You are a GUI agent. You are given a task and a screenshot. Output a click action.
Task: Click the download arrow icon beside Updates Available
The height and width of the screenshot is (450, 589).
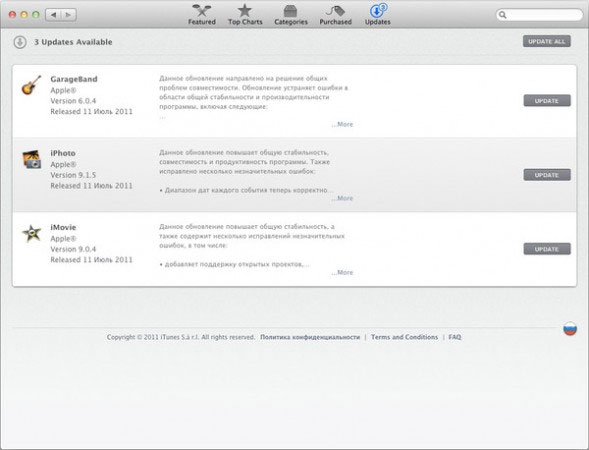click(20, 42)
